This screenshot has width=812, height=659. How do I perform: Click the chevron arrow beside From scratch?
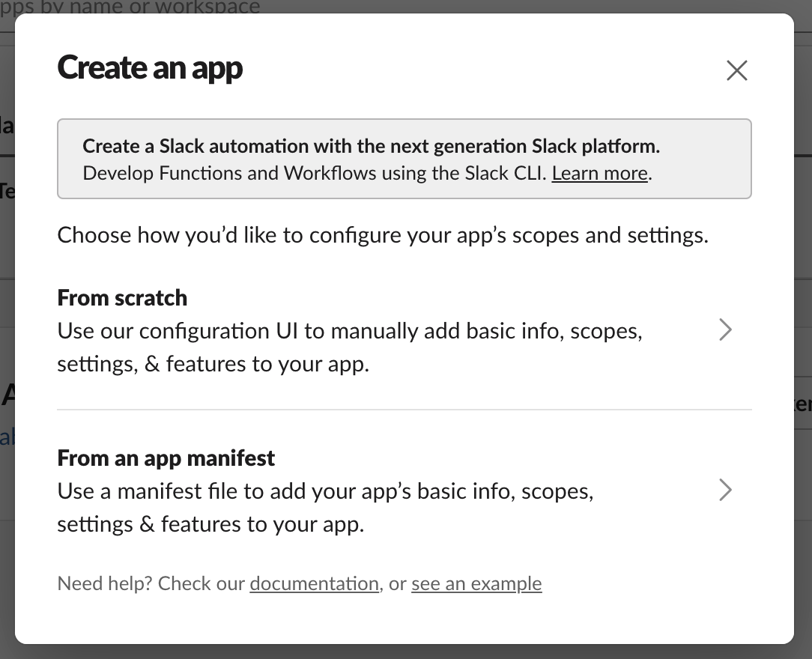[725, 330]
